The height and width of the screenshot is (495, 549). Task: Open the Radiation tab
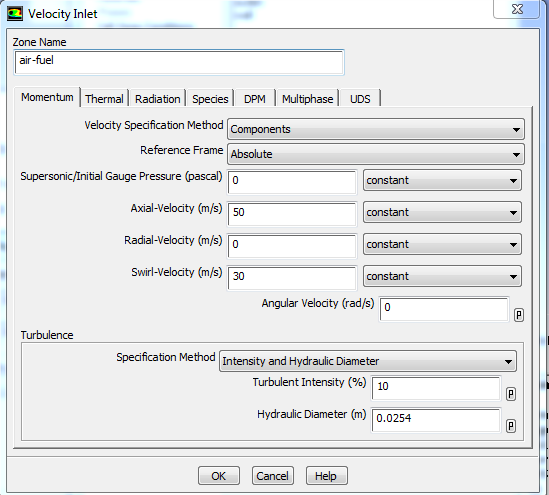coord(158,99)
